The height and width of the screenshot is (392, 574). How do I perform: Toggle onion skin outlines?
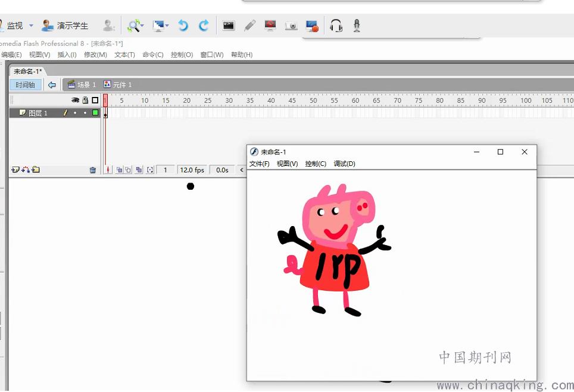point(128,170)
